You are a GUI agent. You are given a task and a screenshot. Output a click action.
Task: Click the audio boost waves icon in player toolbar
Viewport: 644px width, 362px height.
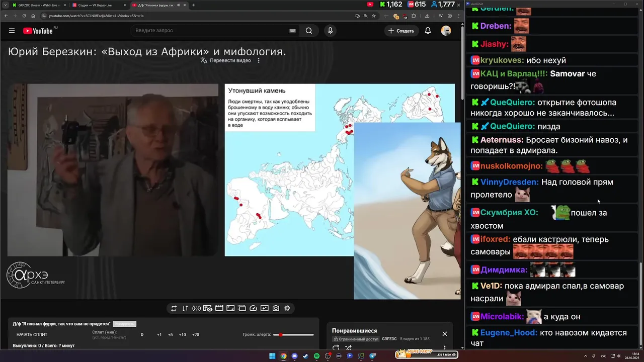196,308
